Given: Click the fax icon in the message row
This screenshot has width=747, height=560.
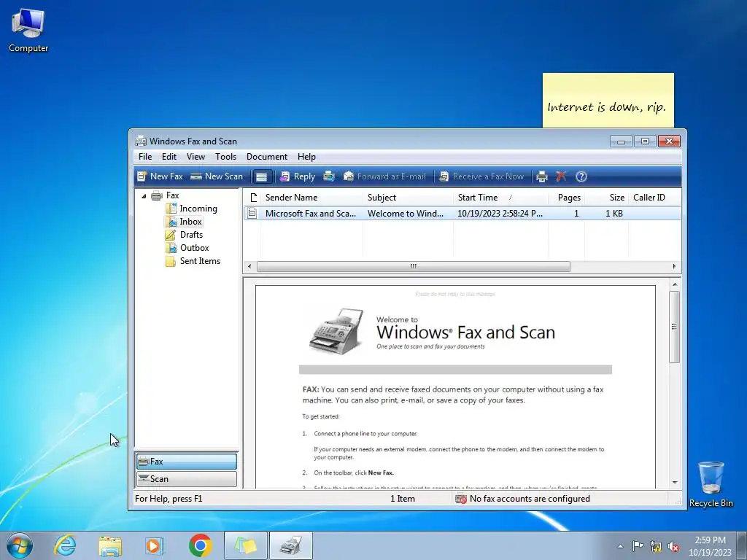Looking at the screenshot, I should [252, 214].
